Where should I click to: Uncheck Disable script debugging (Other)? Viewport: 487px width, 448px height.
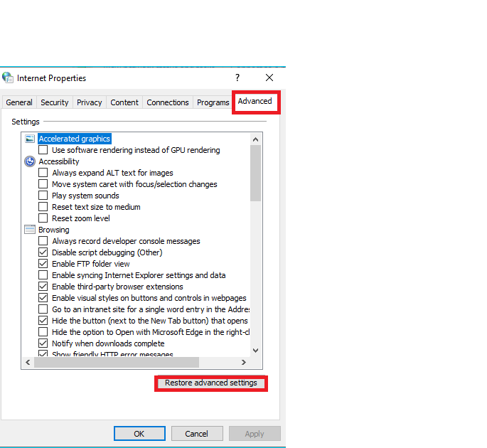coord(43,252)
